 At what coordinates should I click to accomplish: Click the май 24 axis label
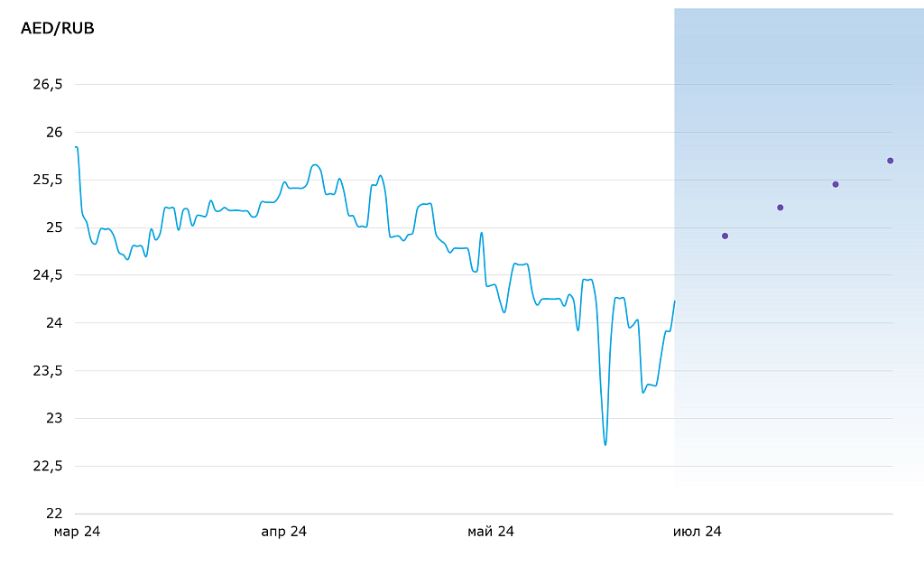pos(491,532)
